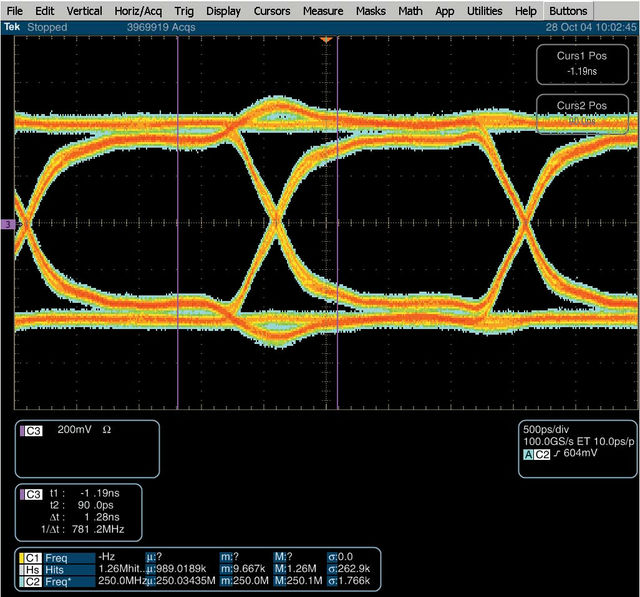Click the 100.0GS/s ET sample rate readout
The image size is (640, 597).
pyautogui.click(x=579, y=441)
